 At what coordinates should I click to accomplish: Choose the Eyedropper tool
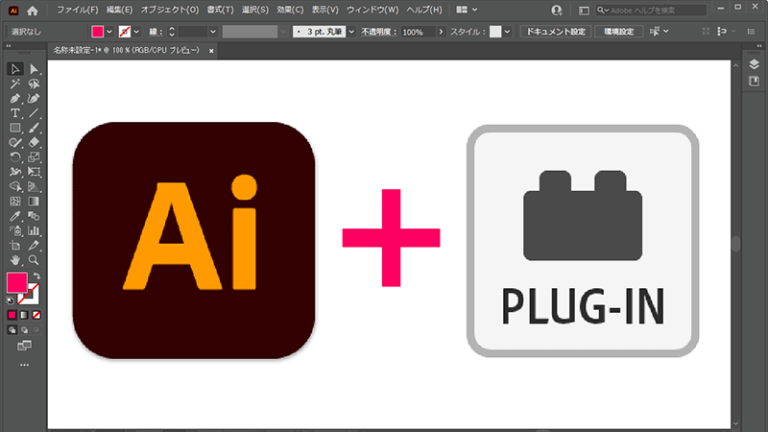[15, 216]
